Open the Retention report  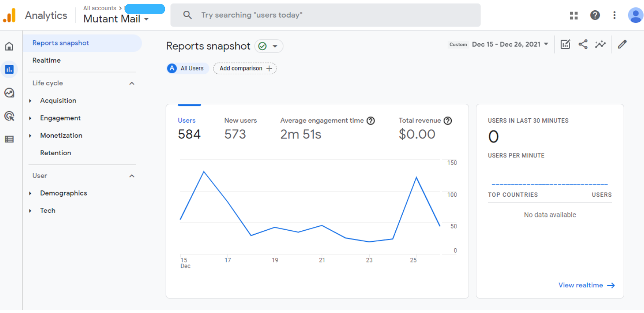pos(55,153)
